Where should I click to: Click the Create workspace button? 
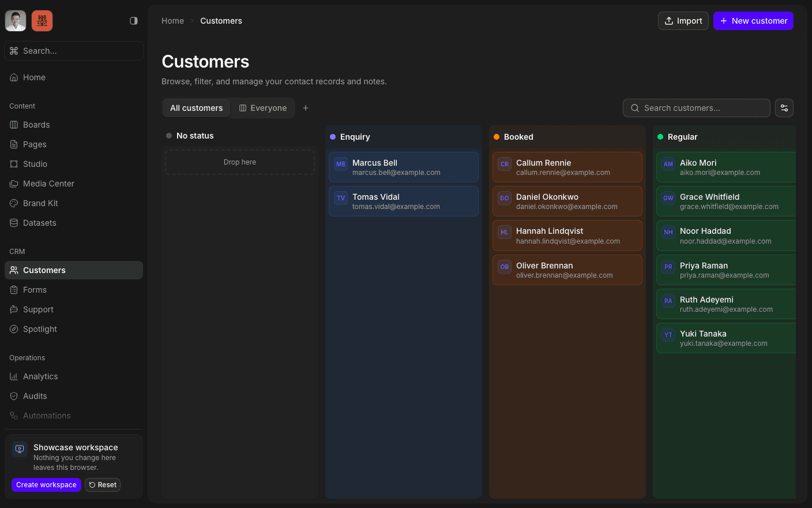point(46,485)
